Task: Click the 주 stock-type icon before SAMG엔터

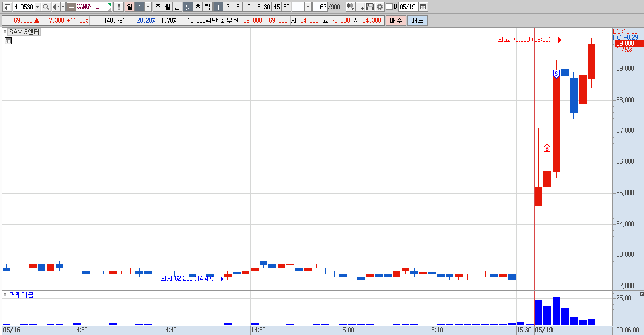Action: click(x=72, y=7)
